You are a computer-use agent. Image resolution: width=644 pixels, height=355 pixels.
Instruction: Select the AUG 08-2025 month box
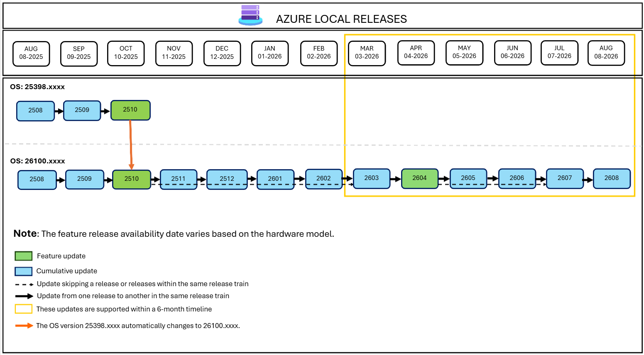pos(31,53)
